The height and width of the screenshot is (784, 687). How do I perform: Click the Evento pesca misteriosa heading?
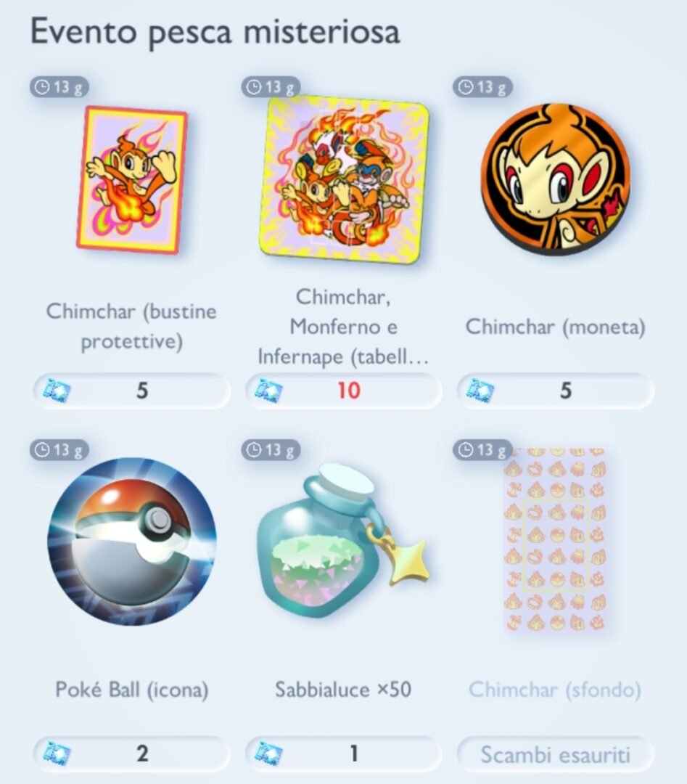click(x=215, y=32)
